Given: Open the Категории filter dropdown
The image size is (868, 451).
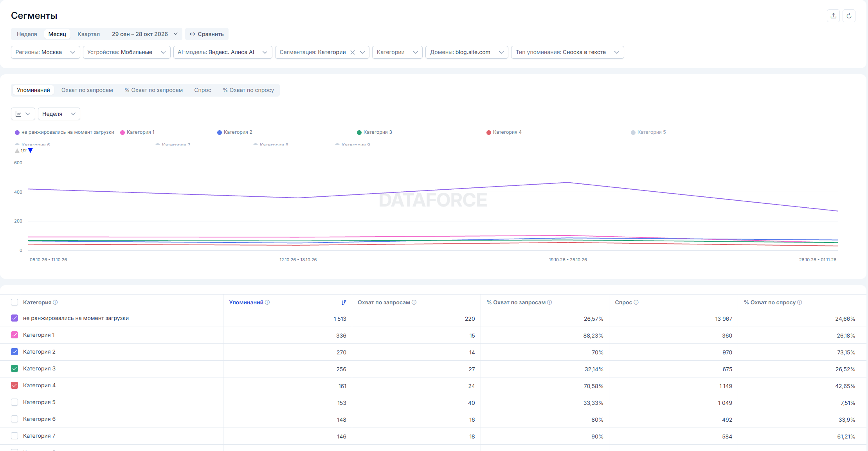Looking at the screenshot, I should tap(397, 52).
